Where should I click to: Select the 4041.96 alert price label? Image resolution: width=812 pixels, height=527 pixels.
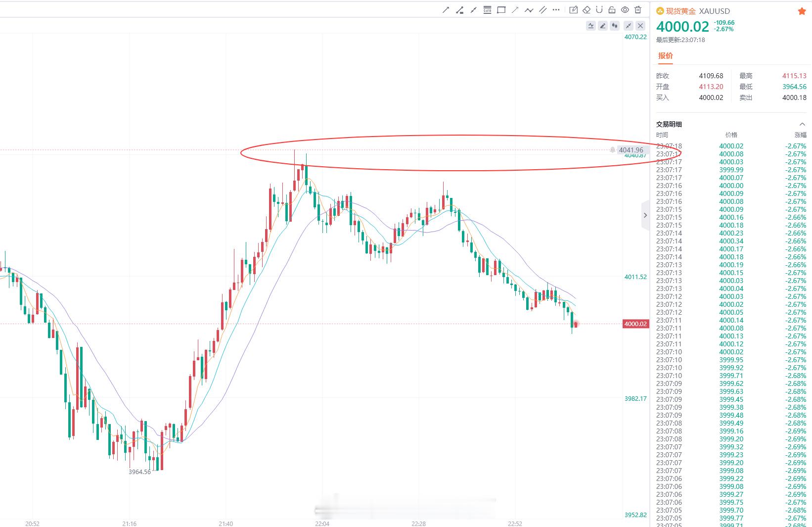tap(631, 150)
